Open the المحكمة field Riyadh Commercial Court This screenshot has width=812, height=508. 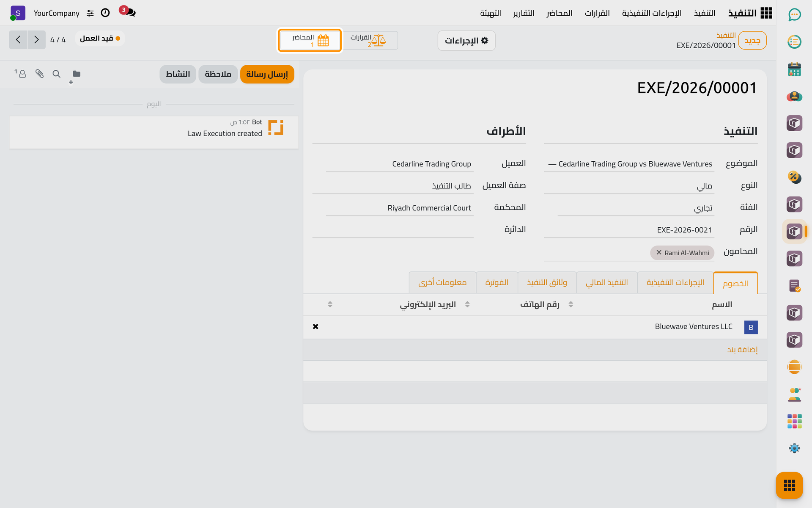pos(399,208)
